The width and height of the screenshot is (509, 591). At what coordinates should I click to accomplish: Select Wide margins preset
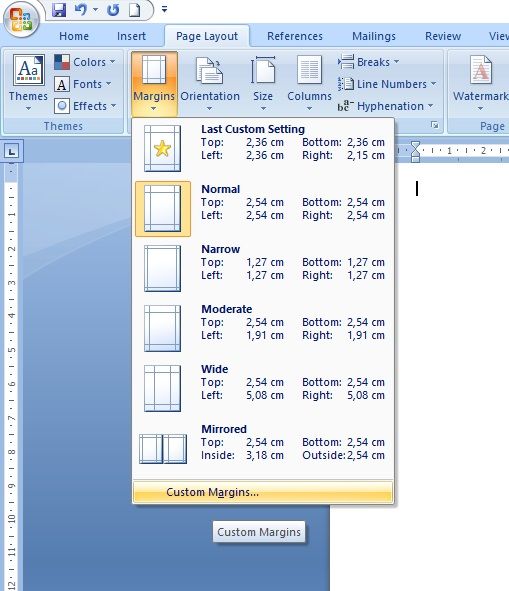pyautogui.click(x=263, y=388)
